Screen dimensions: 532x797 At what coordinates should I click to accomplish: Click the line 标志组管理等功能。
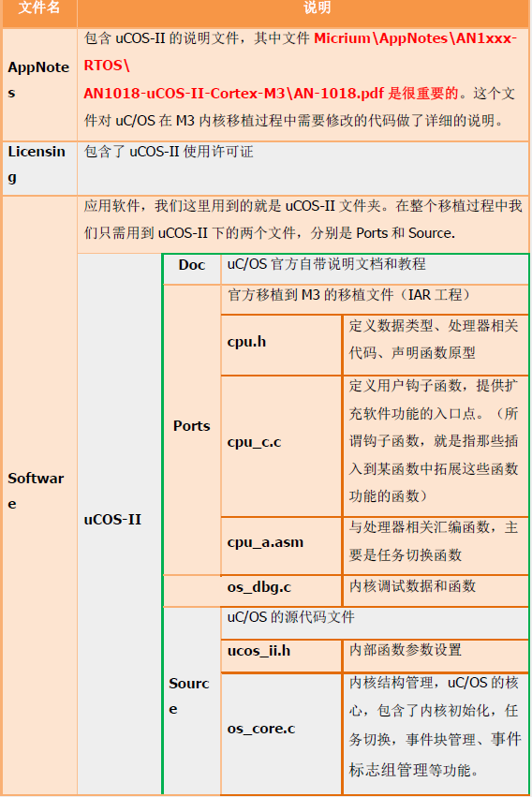pyautogui.click(x=414, y=770)
